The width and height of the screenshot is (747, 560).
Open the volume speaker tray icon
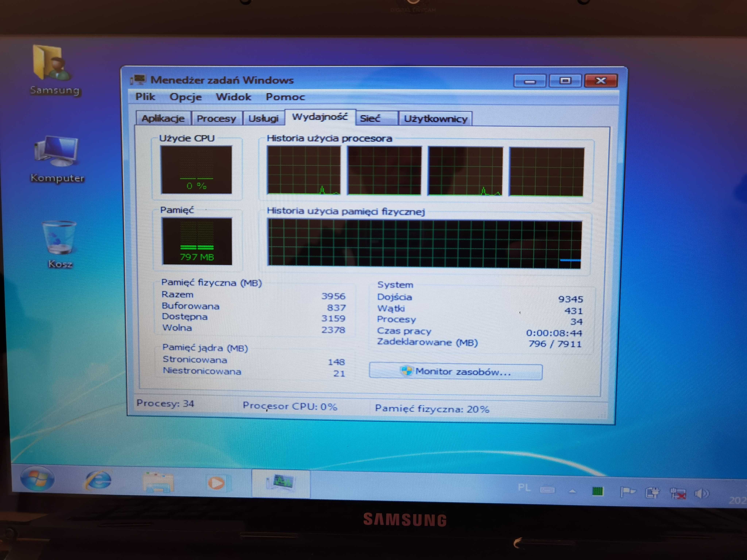click(702, 494)
